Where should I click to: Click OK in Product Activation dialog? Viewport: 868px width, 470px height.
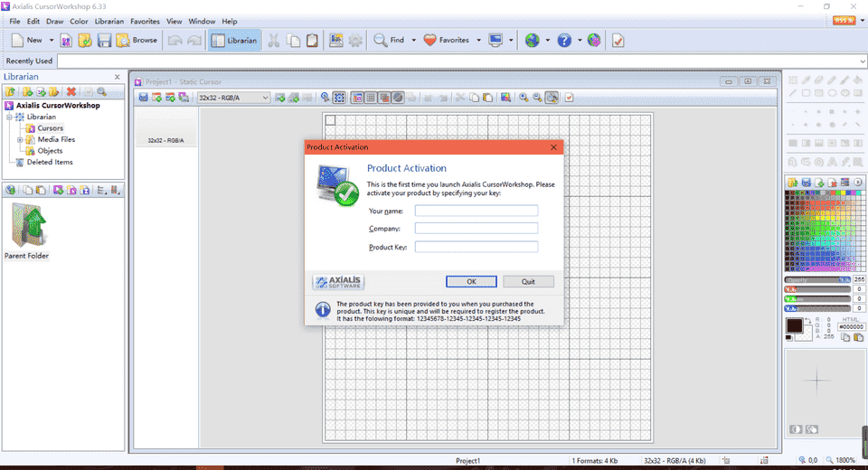[471, 281]
